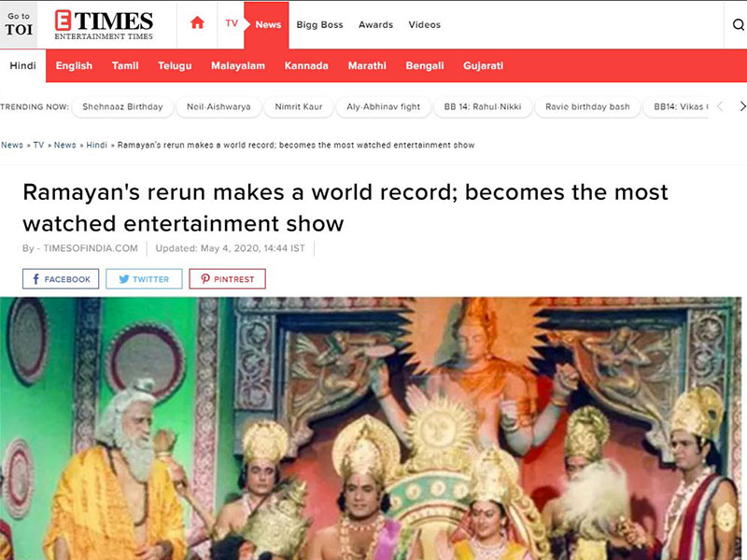Click the ETimes Entertainment Times logo
The width and height of the screenshot is (747, 560).
click(104, 25)
